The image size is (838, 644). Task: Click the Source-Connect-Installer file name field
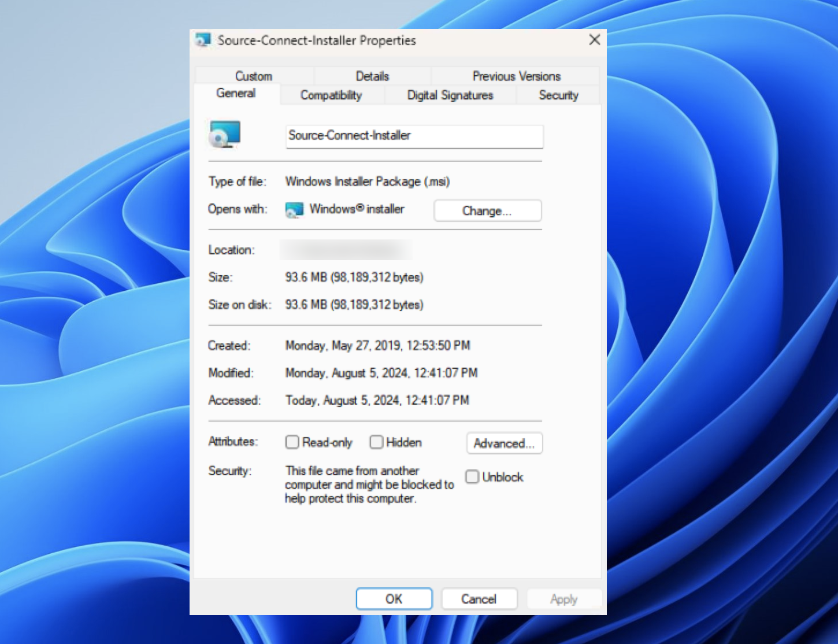tap(414, 136)
